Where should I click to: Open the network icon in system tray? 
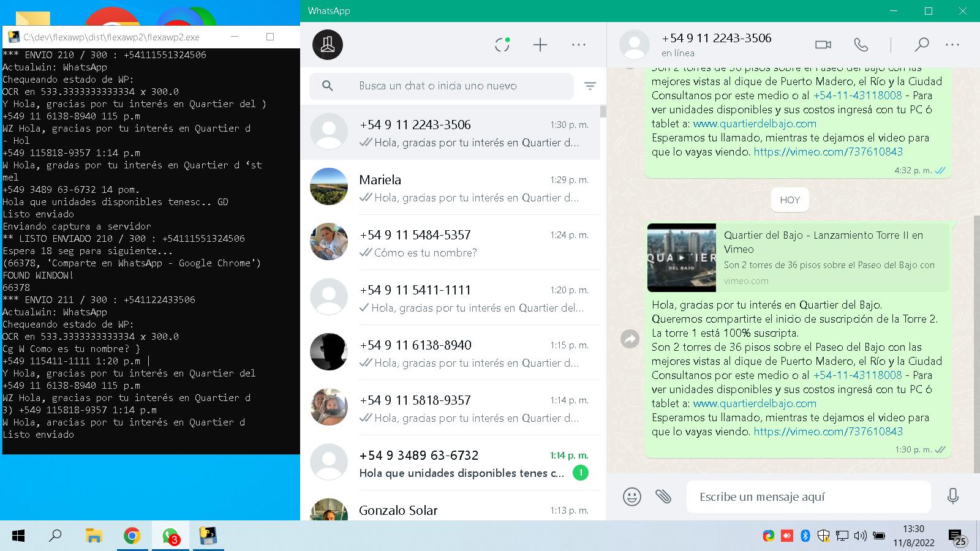[842, 536]
